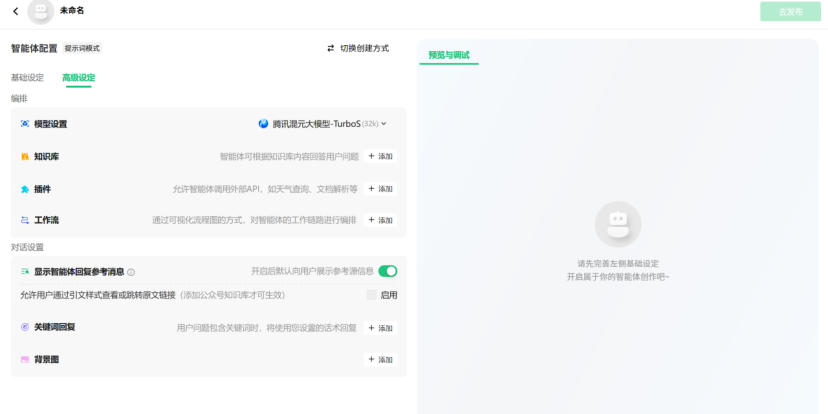Click the 背景图 background image icon

pyautogui.click(x=25, y=359)
